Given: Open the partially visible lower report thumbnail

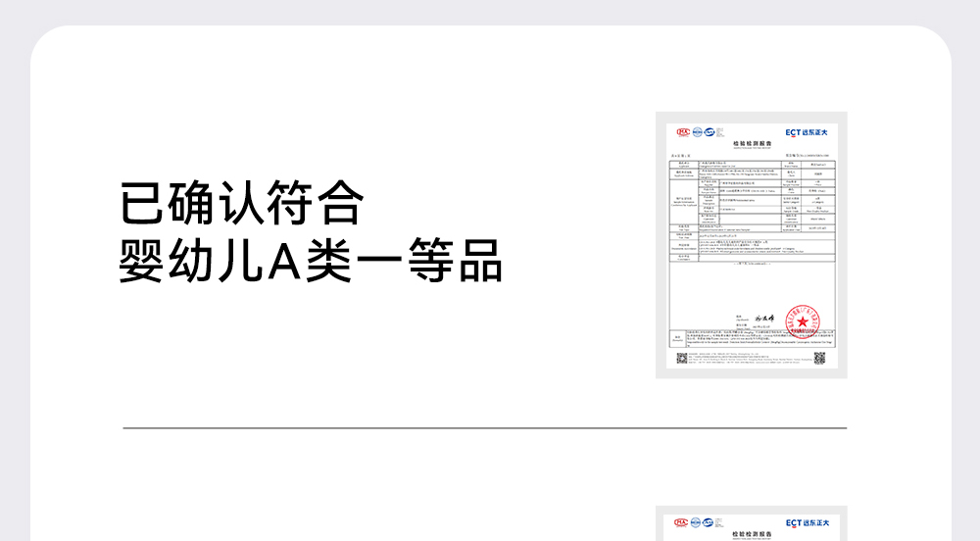Looking at the screenshot, I should [751, 525].
